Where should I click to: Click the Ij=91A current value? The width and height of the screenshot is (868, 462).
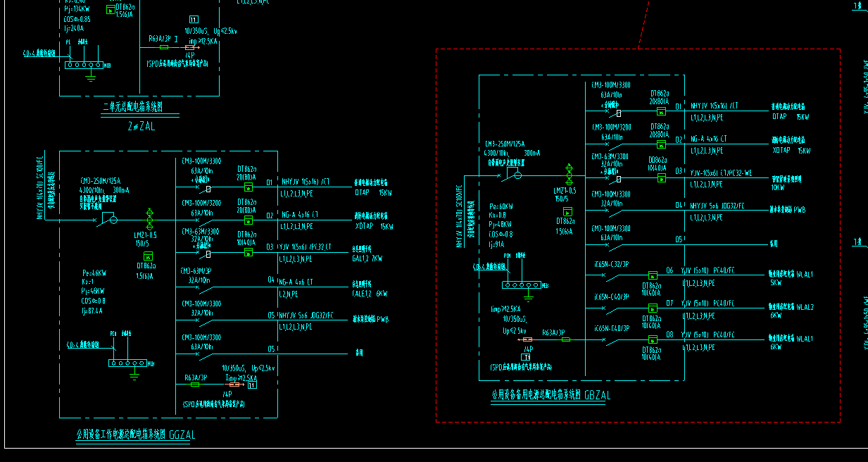point(496,244)
